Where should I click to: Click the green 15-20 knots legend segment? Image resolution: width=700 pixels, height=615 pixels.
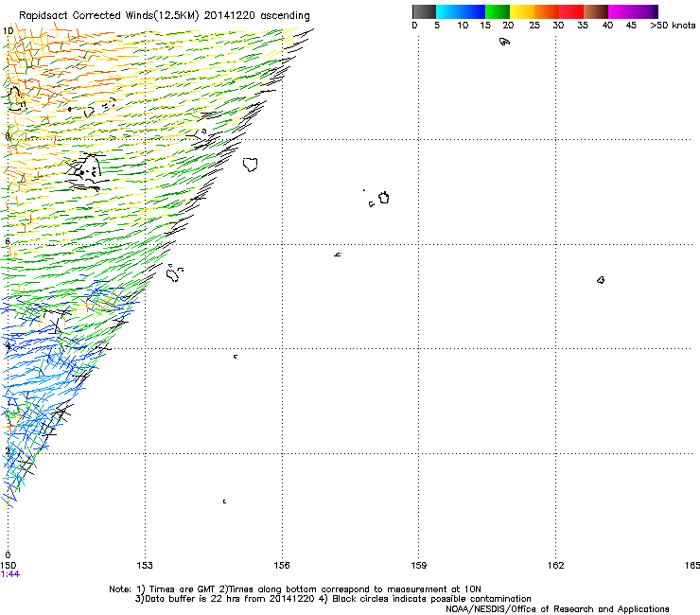tap(498, 11)
